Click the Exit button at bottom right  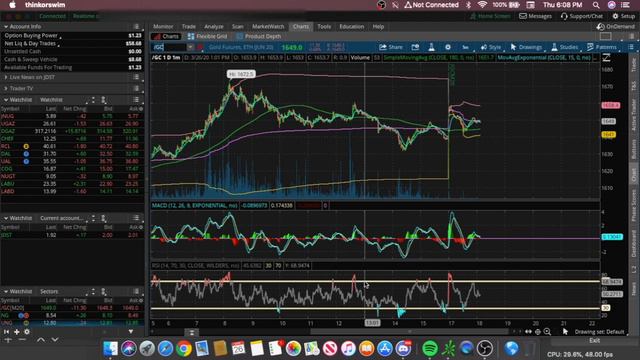coord(594,340)
